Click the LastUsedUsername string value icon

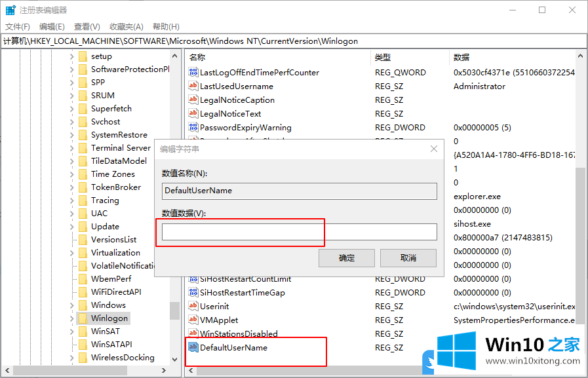193,86
